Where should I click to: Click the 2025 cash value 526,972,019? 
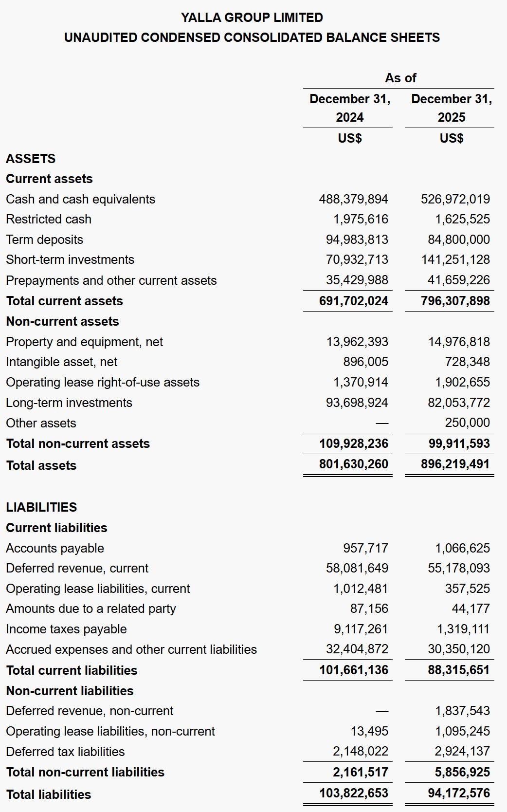click(455, 199)
